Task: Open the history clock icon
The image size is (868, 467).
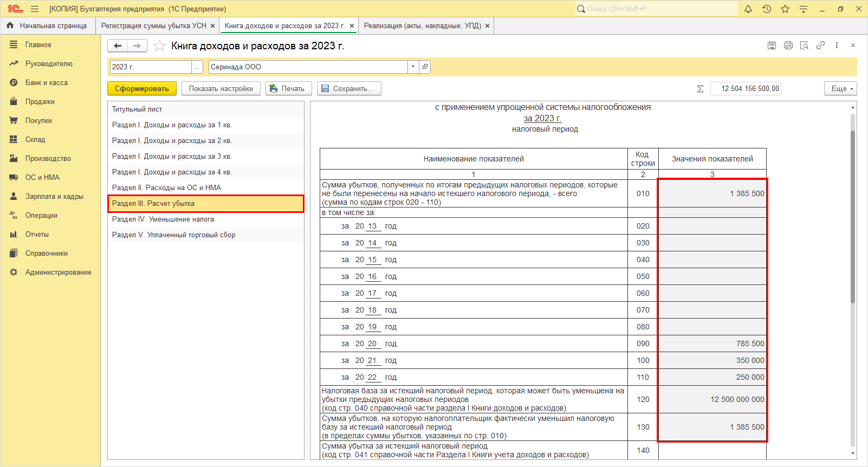Action: pos(767,9)
